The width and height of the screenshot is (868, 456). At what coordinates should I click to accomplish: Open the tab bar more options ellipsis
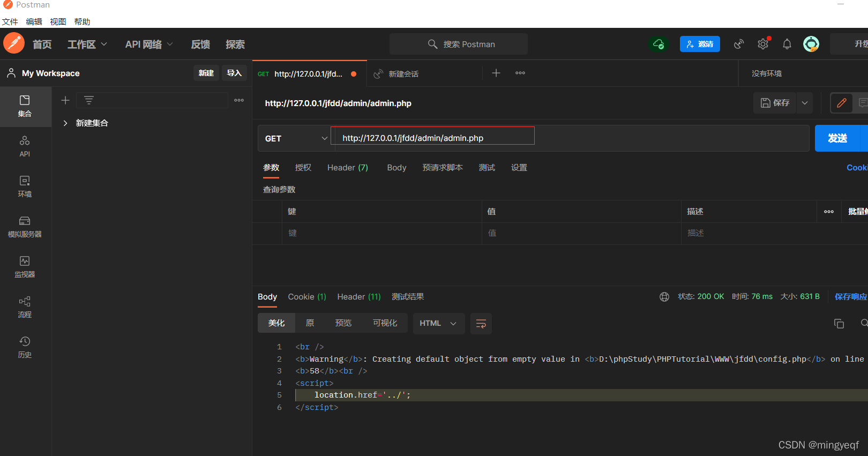point(520,73)
